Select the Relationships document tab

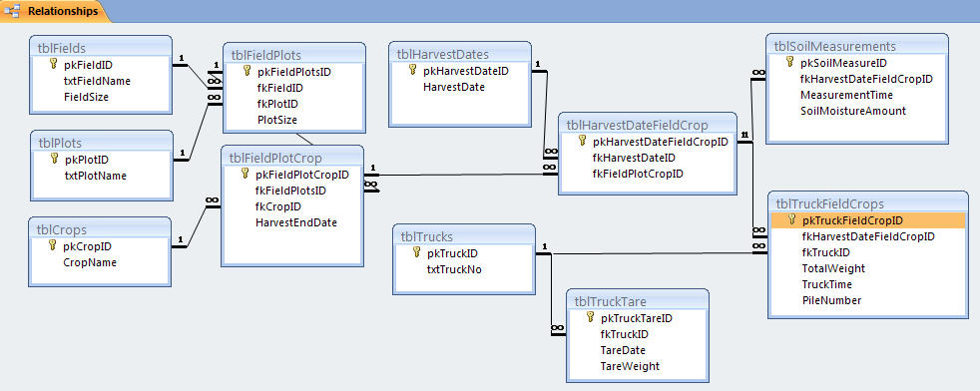[x=55, y=11]
